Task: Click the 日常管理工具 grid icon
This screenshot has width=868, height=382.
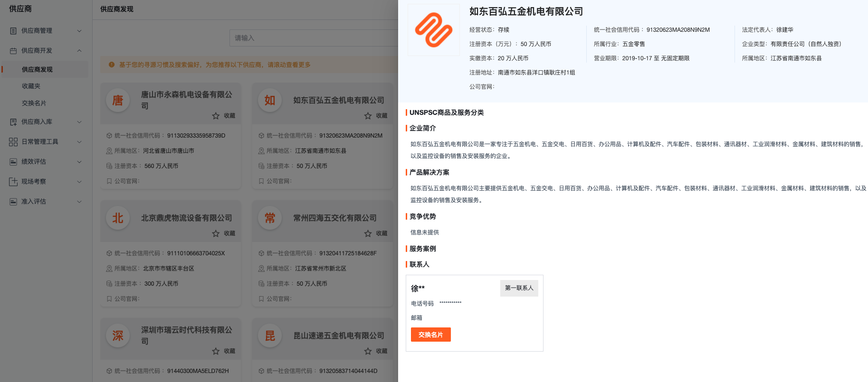Action: tap(13, 142)
